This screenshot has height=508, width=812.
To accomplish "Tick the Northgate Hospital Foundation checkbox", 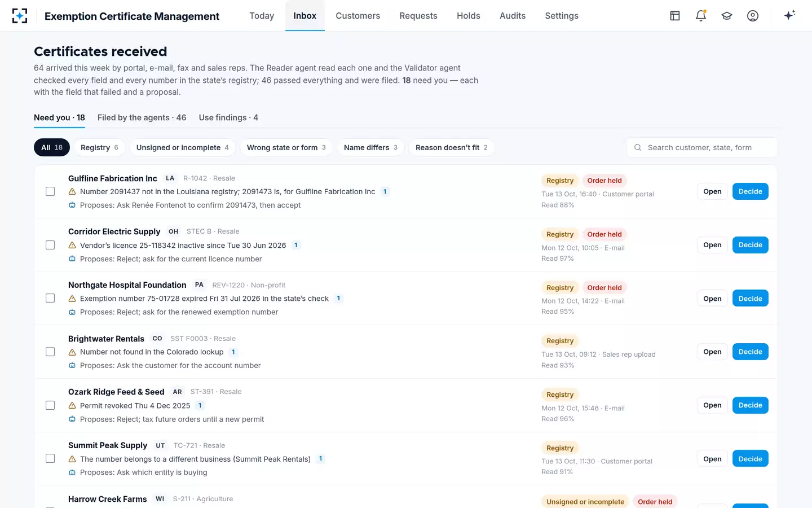I will tap(50, 298).
